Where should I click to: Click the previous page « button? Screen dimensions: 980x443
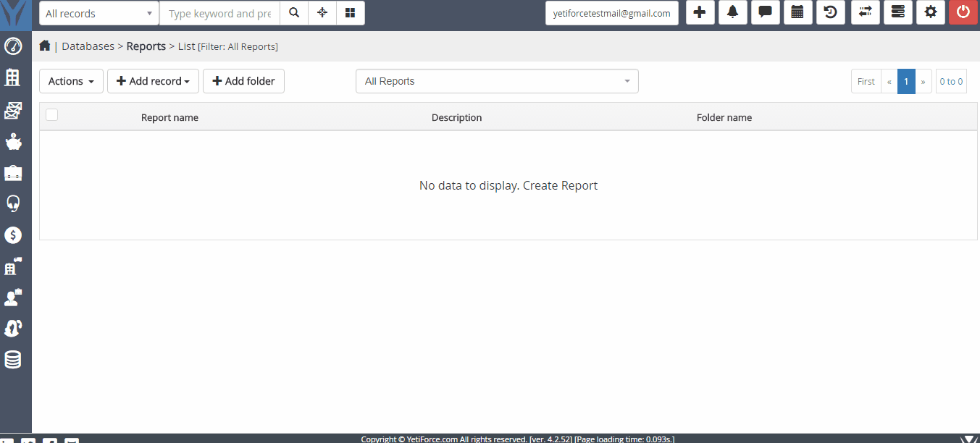(889, 82)
